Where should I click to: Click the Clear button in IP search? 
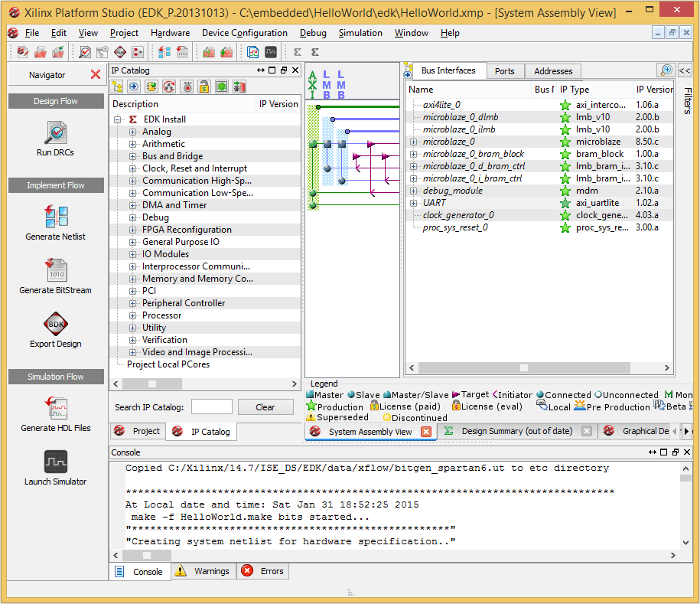click(x=265, y=407)
